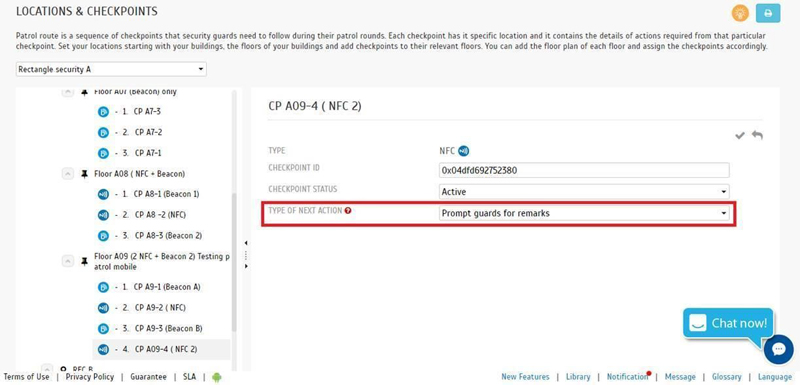The image size is (800, 385).
Task: Select CP A9-3 (Beacon B) checkpoint
Action: [167, 328]
